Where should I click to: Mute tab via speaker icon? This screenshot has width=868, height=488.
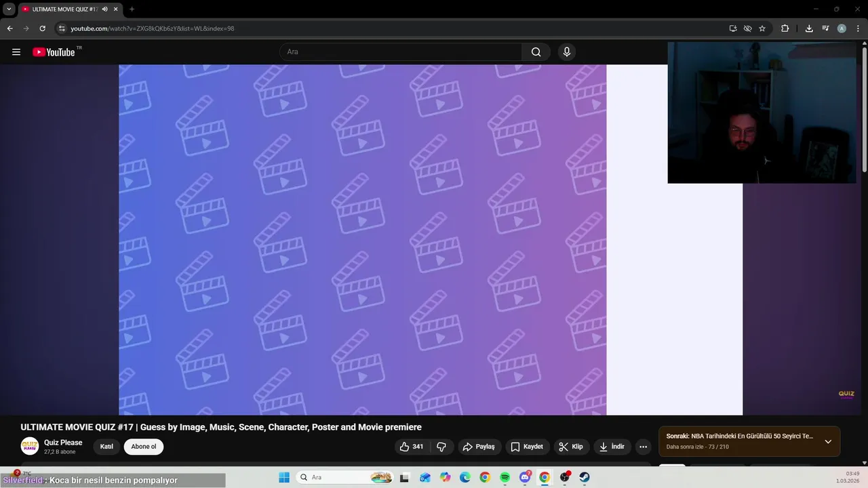[104, 9]
